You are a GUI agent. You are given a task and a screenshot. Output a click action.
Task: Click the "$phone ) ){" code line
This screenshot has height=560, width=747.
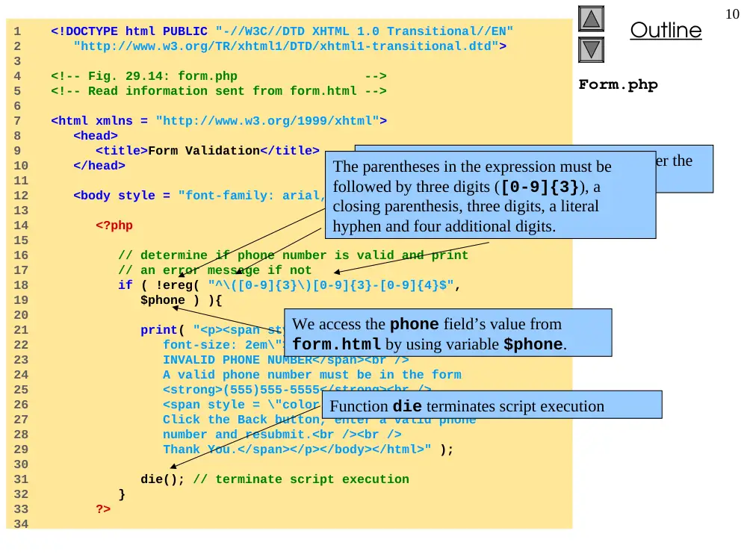[181, 300]
